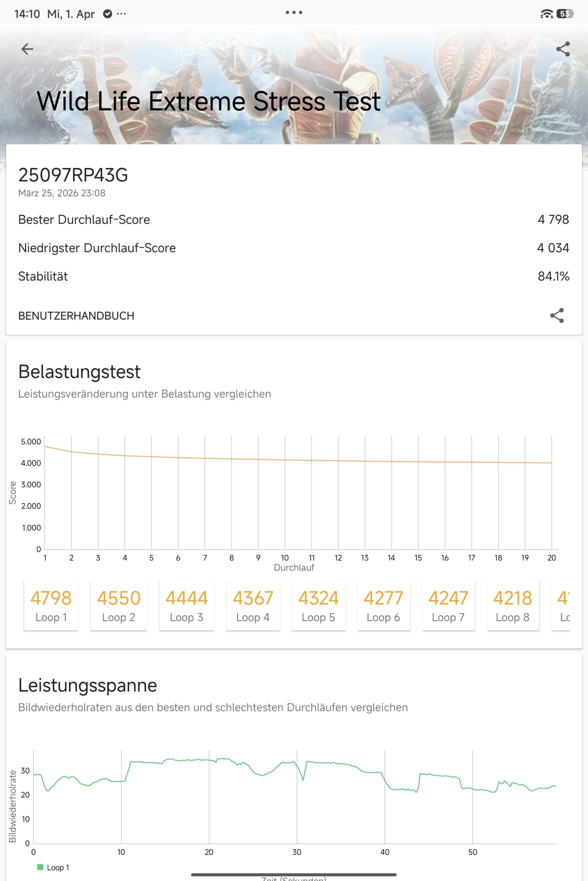Select the Loop 4 score card
The width and height of the screenshot is (588, 881).
click(x=253, y=605)
